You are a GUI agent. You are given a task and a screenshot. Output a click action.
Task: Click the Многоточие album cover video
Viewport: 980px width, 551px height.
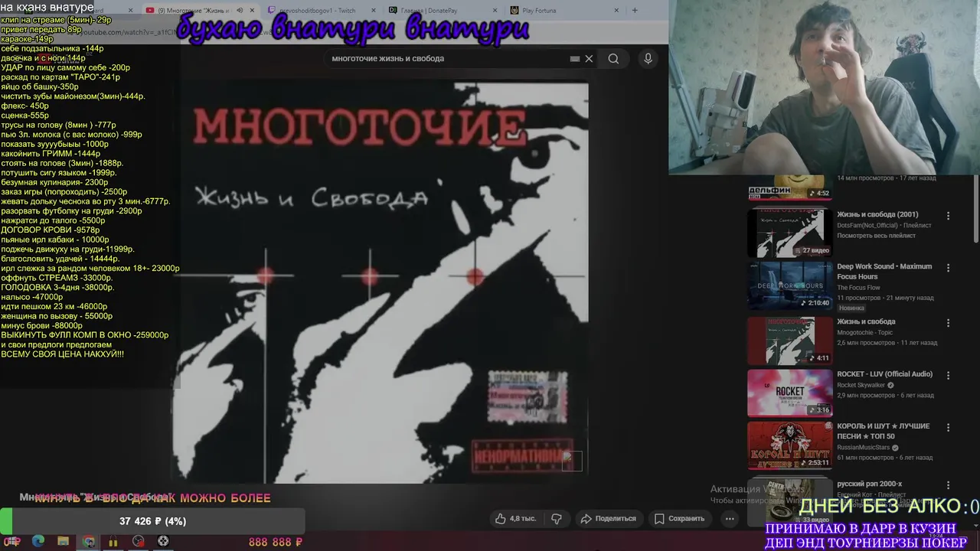379,282
